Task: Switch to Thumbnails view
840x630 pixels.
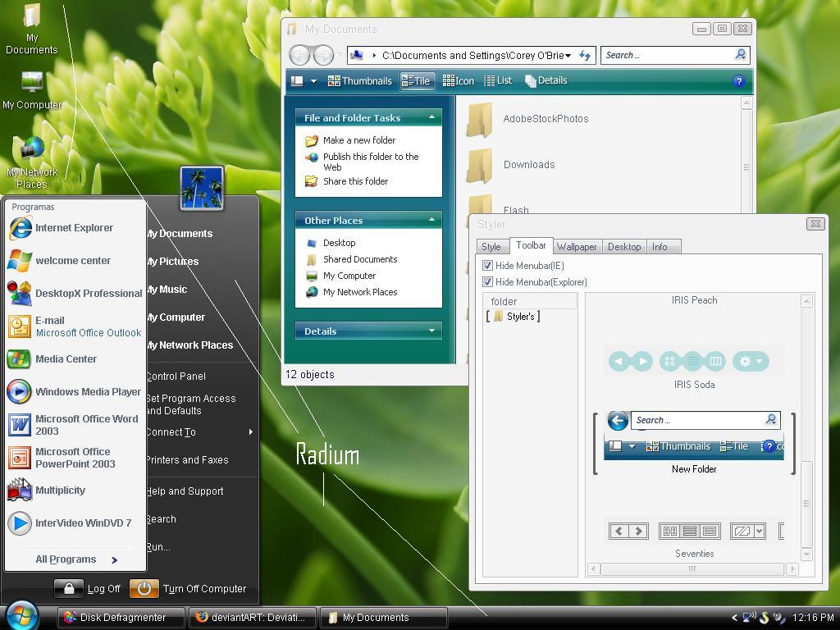Action: (359, 81)
